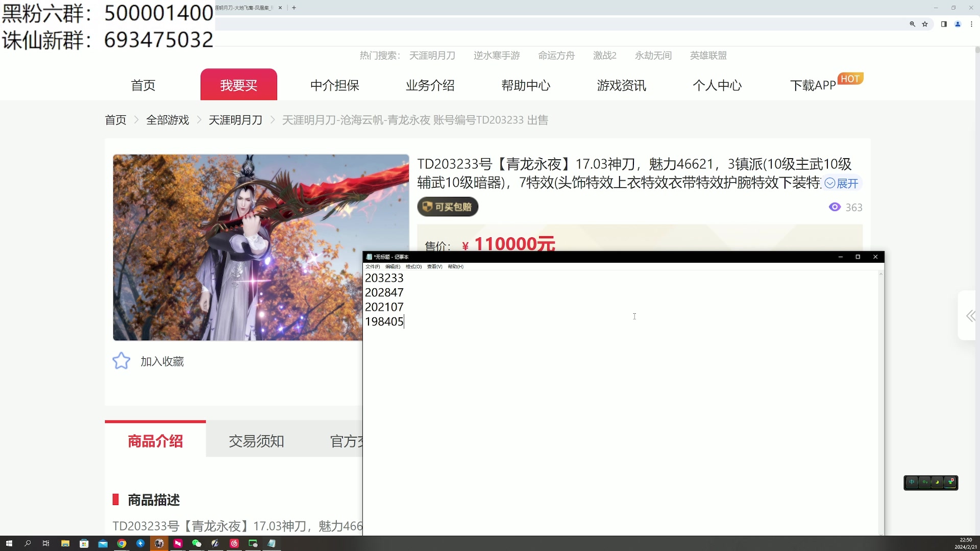This screenshot has height=551, width=980.
Task: Open the 天涯明月刀 breadcrumb link
Action: tap(235, 119)
